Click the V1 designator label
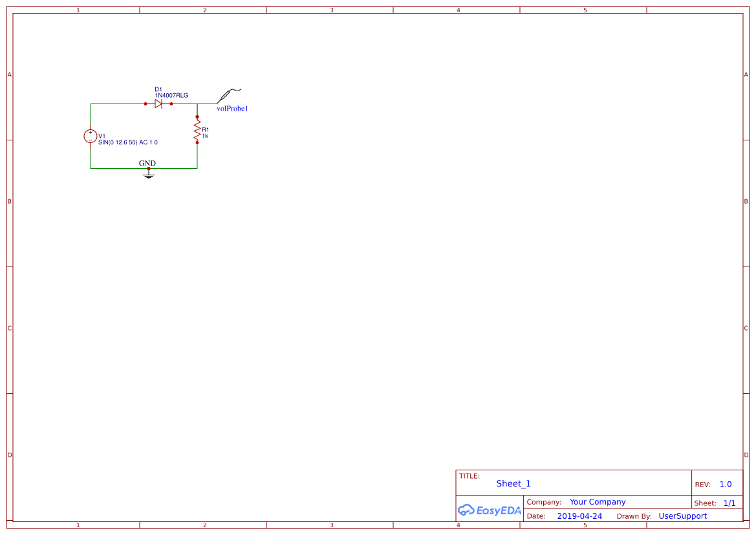Viewport: 756px width, 535px height. coord(102,136)
